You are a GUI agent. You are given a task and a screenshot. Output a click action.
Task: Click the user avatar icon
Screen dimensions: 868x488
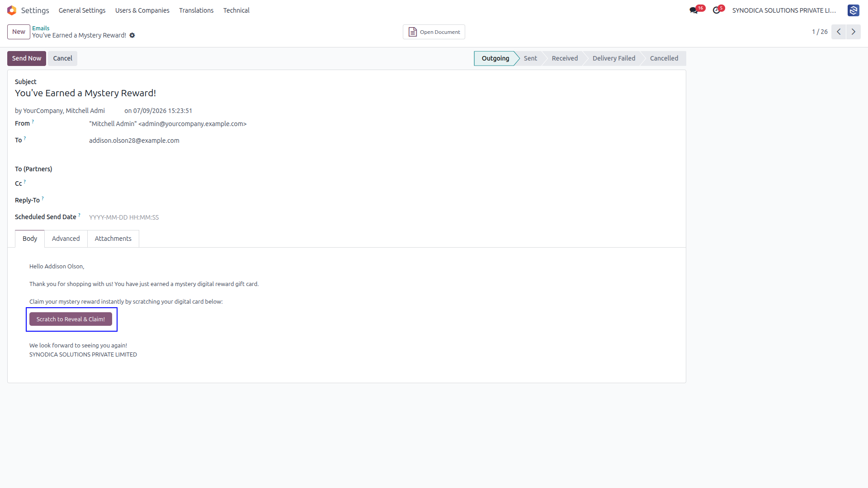(853, 10)
